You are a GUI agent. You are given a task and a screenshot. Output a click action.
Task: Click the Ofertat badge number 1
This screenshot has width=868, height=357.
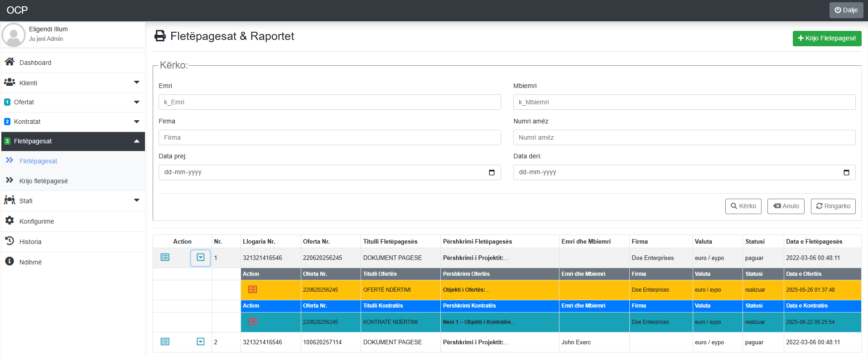[x=7, y=102]
